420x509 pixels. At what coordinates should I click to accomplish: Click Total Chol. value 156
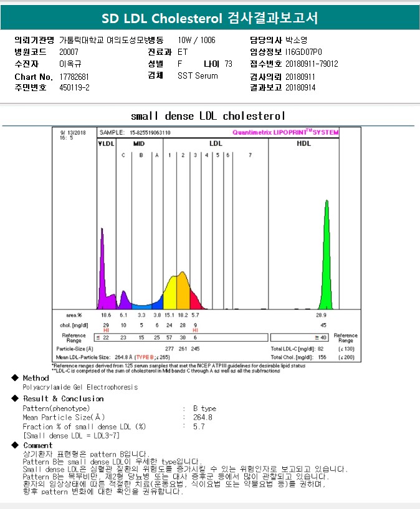click(x=322, y=357)
